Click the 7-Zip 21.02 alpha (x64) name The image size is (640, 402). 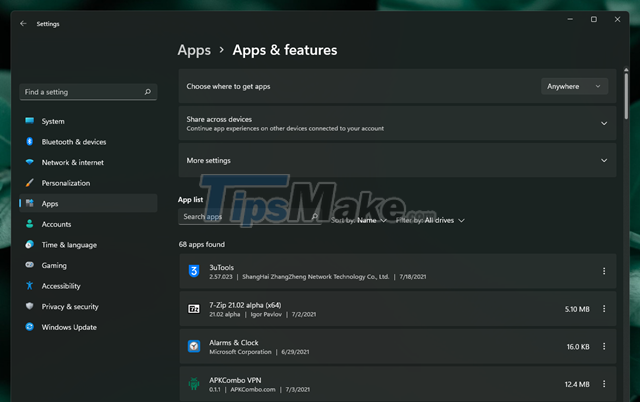[x=245, y=305]
